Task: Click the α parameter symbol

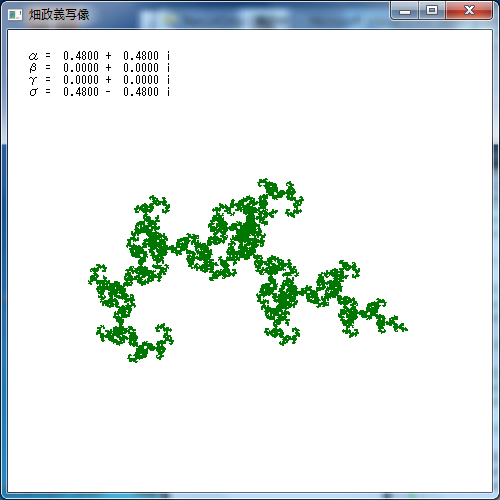Action: point(33,56)
